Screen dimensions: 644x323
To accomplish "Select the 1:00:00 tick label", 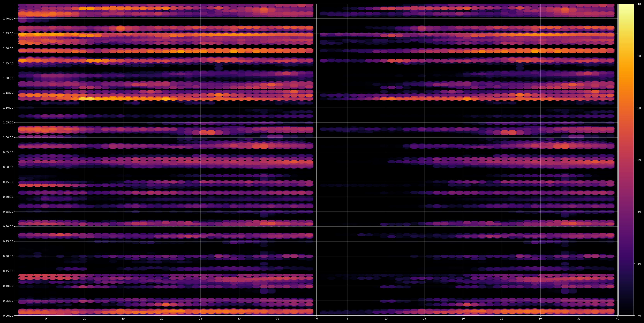I will (8, 137).
